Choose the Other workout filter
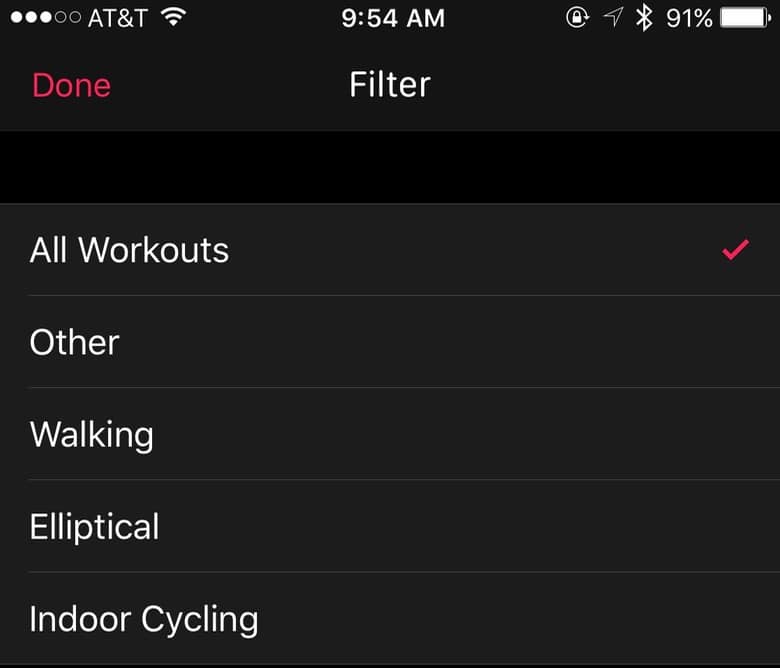This screenshot has height=668, width=780. (74, 342)
